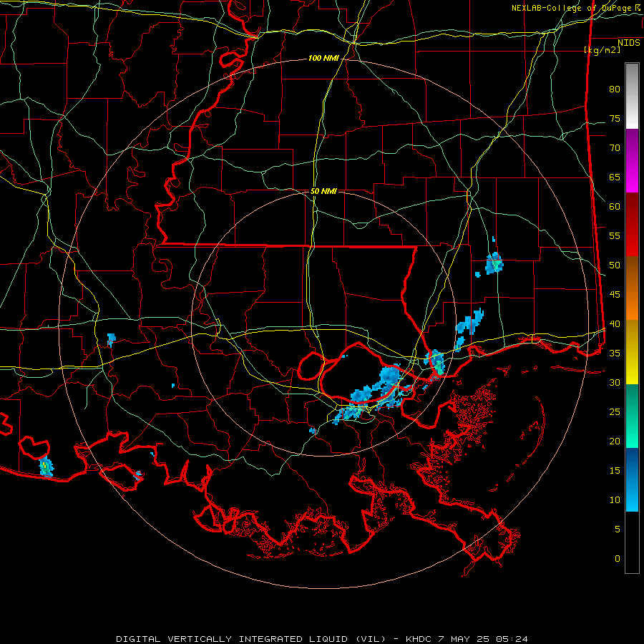
Task: Click the 40 value on the scale
Action: 615,323
